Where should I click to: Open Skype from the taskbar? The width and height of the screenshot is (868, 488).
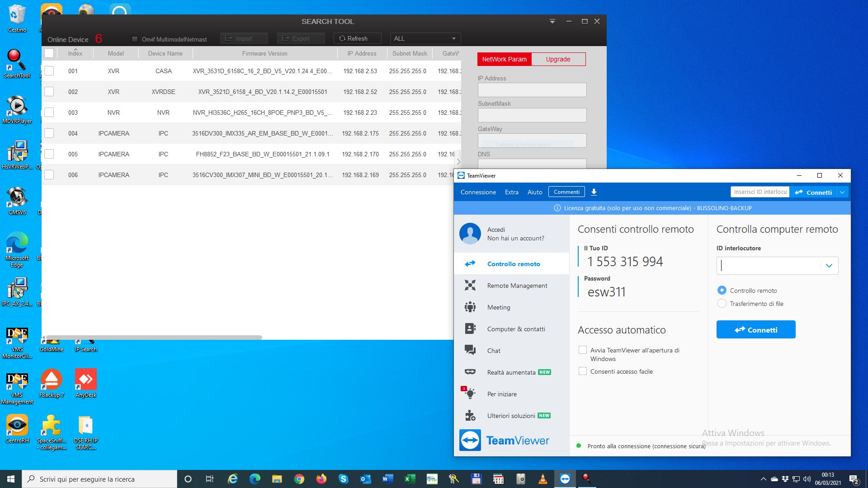(x=343, y=479)
